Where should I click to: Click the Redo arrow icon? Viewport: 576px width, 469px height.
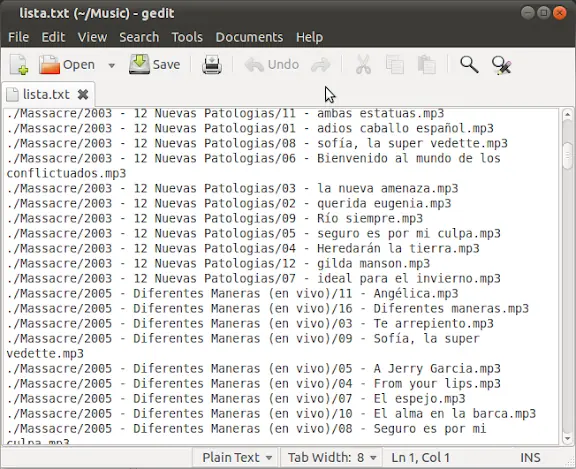pos(321,65)
